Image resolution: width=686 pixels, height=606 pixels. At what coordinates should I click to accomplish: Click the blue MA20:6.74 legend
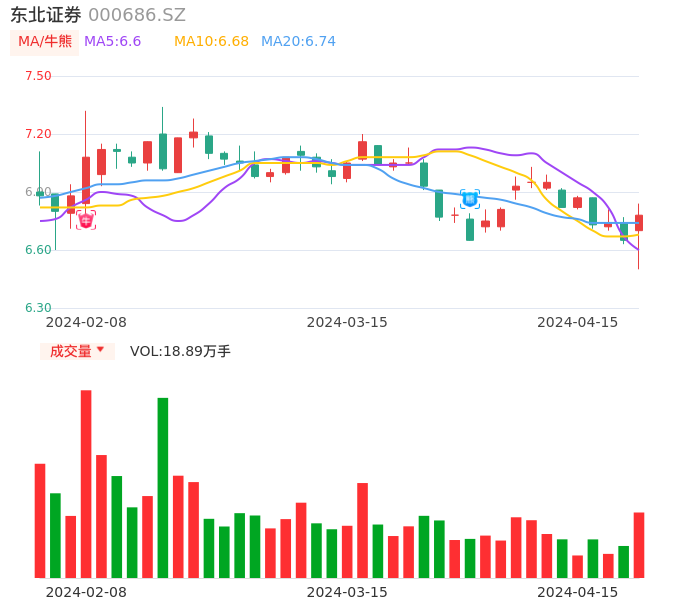298,41
